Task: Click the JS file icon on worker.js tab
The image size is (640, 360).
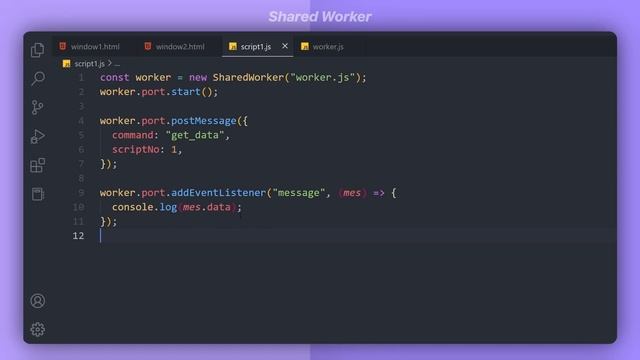Action: (304, 46)
